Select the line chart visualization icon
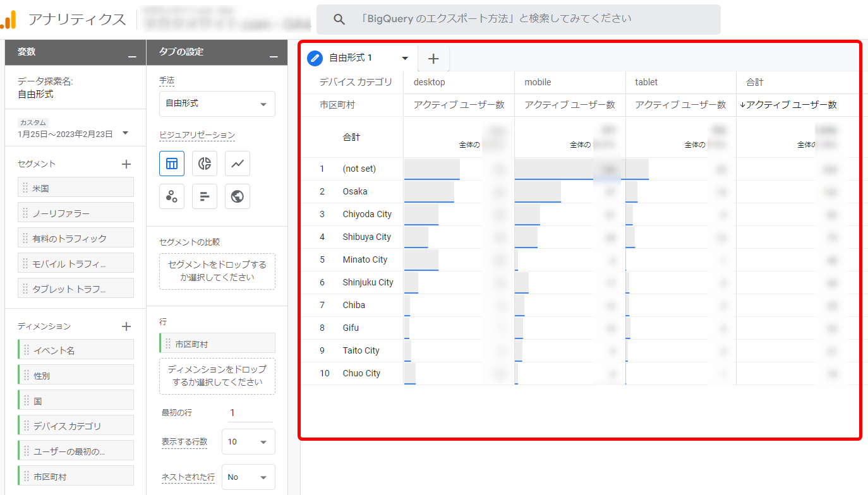The width and height of the screenshot is (868, 495). click(238, 164)
